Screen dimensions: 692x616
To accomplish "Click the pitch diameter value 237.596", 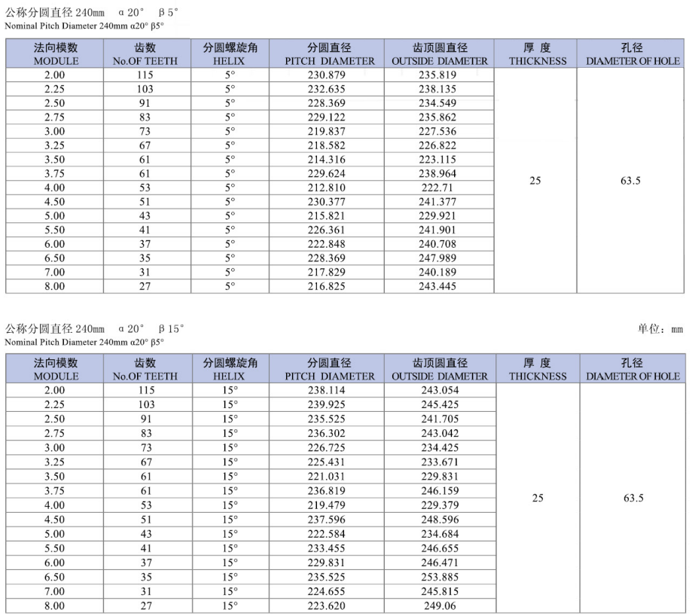I will 329,520.
